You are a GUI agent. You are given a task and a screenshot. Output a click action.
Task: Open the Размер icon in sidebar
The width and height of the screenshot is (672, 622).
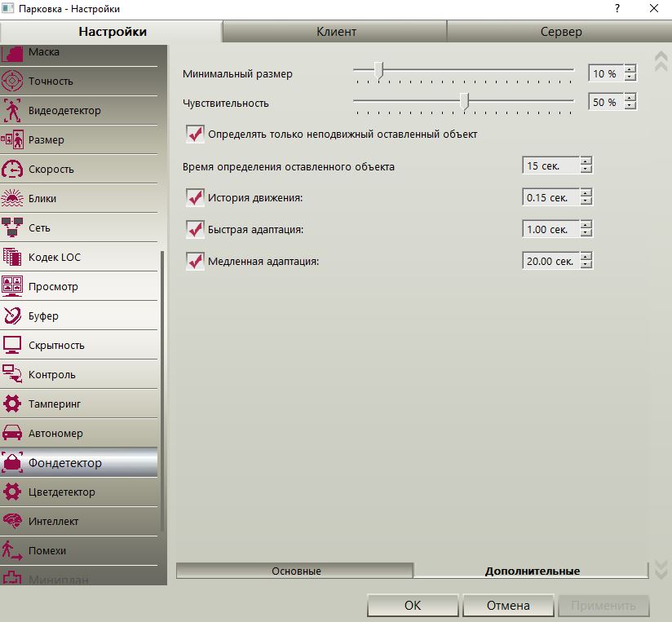12,139
